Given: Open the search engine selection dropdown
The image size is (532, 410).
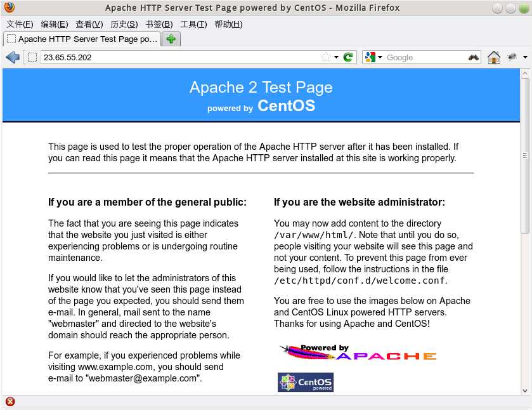Looking at the screenshot, I should (x=380, y=57).
